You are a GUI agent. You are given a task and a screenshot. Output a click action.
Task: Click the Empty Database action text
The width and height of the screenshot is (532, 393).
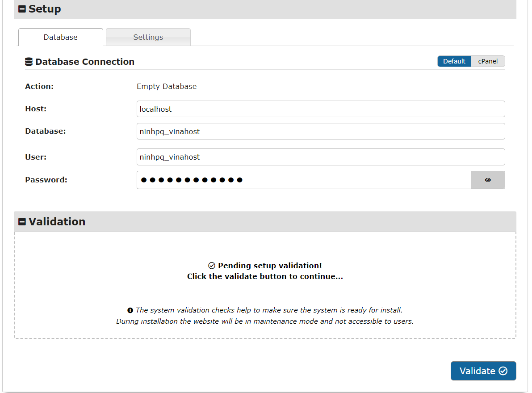(167, 86)
